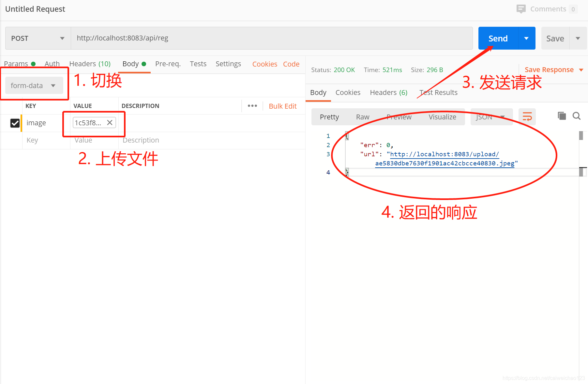The image size is (588, 384).
Task: Switch response view to Visualize
Action: click(442, 117)
